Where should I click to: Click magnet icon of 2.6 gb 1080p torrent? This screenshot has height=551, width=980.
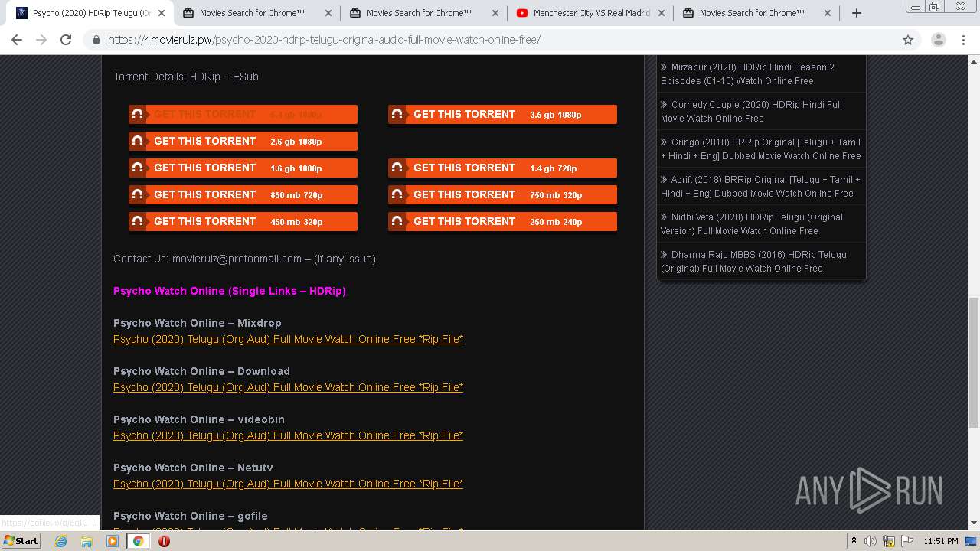(x=137, y=141)
